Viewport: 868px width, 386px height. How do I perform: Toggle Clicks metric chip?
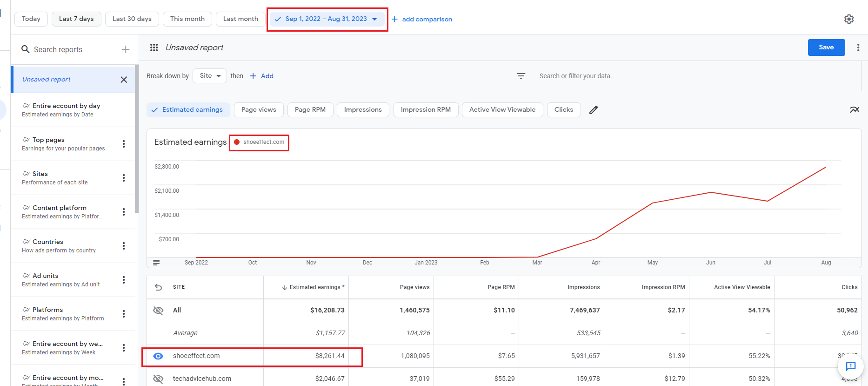(564, 110)
